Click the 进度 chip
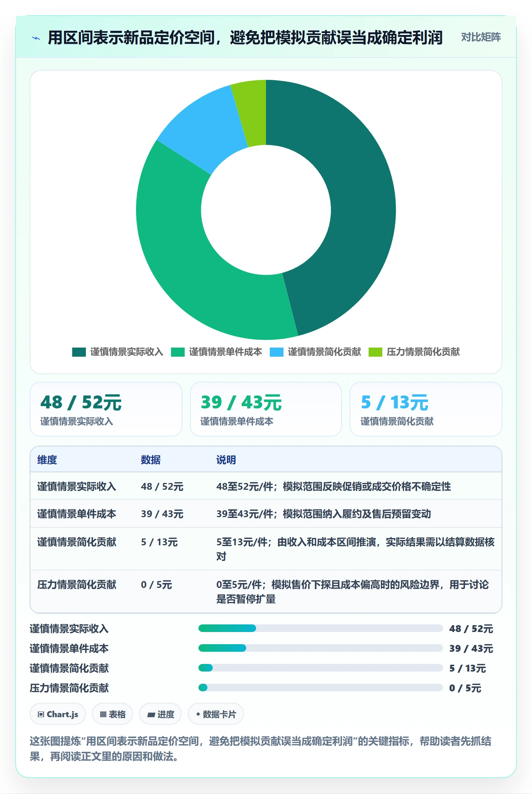The width and height of the screenshot is (532, 794). 160,714
